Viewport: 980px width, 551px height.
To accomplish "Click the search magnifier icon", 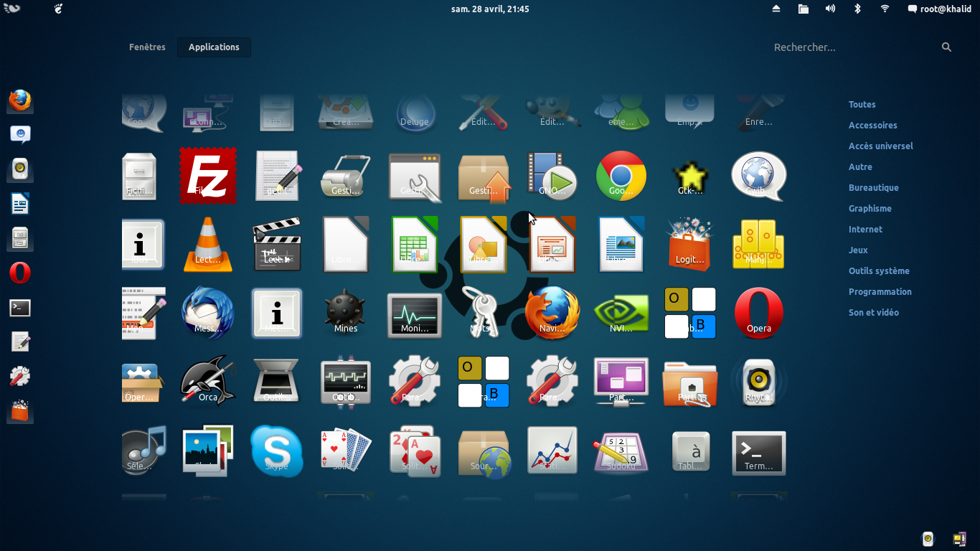I will click(946, 47).
